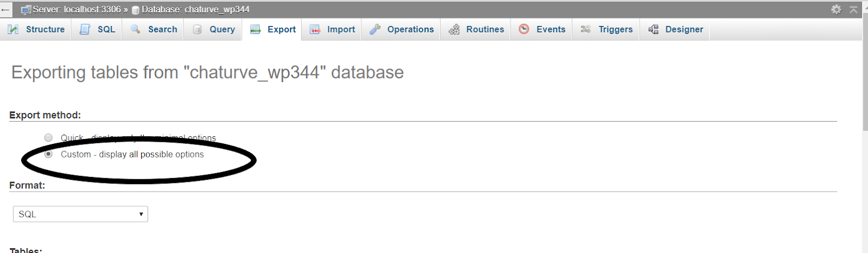The height and width of the screenshot is (253, 868).
Task: Click the Operations wrench icon
Action: tap(375, 29)
